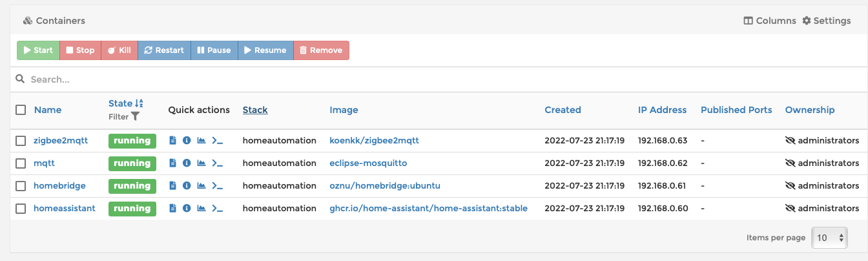Open stats chart icon for zigbee2mqtt
The width and height of the screenshot is (868, 261).
coord(201,140)
